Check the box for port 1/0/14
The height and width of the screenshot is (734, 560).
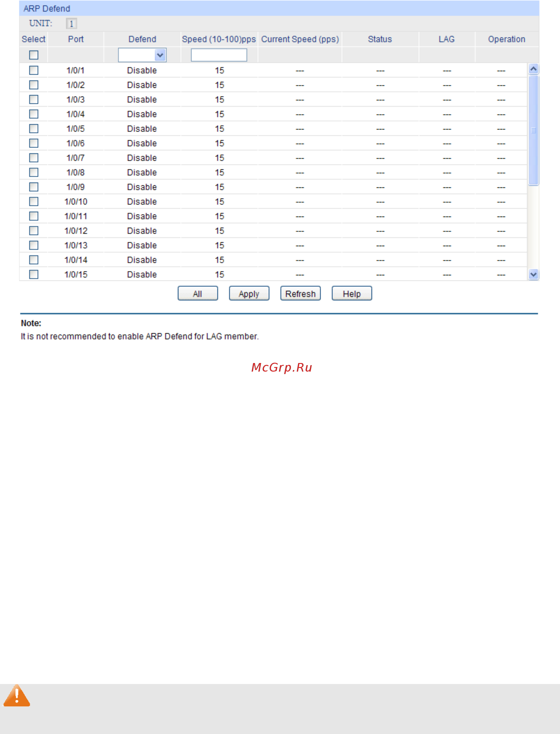(34, 260)
